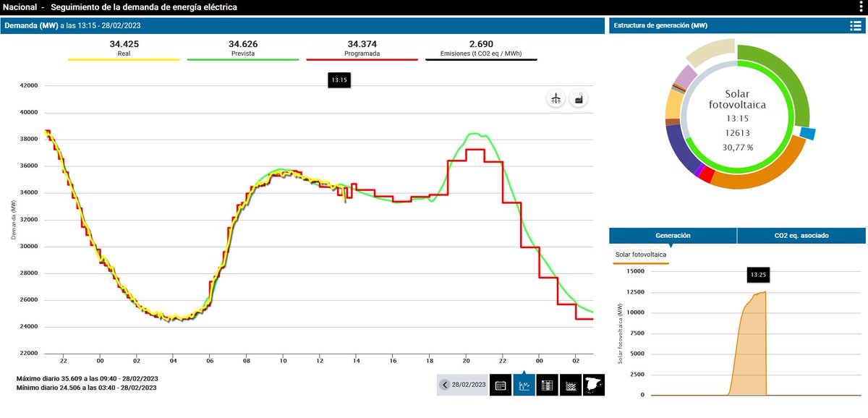Open the calendar date picker icon

click(501, 385)
